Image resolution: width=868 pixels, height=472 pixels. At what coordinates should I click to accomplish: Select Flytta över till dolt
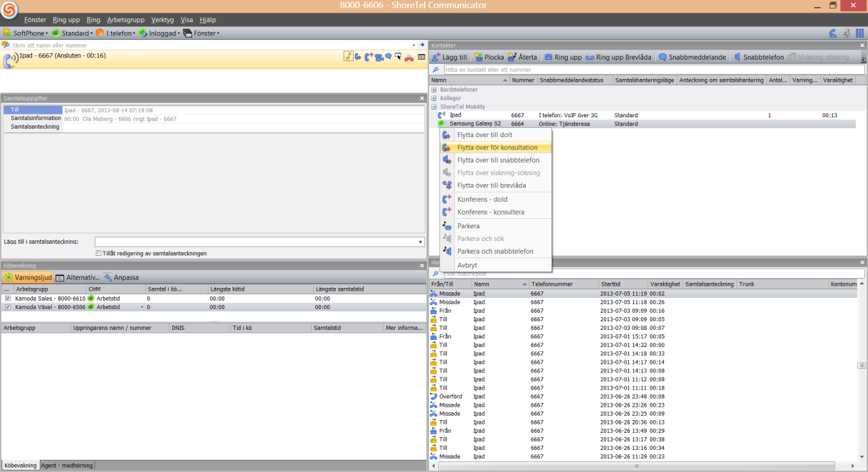(496, 135)
